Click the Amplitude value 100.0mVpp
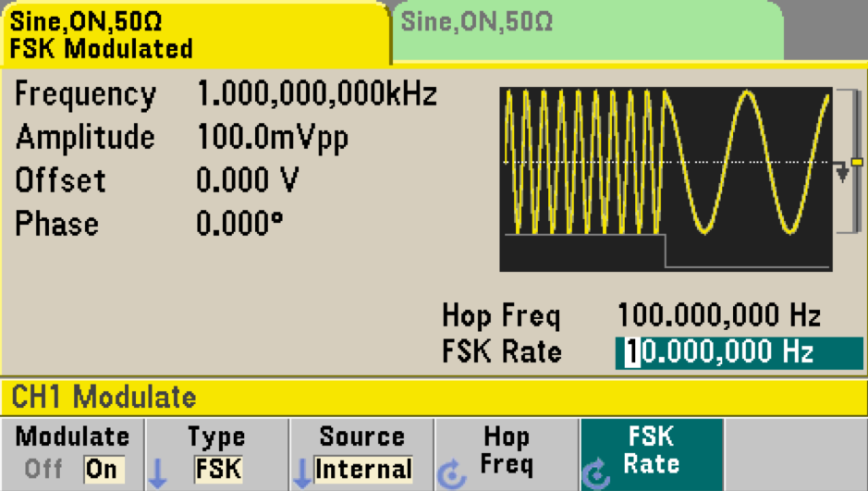This screenshot has width=868, height=491. tap(273, 137)
